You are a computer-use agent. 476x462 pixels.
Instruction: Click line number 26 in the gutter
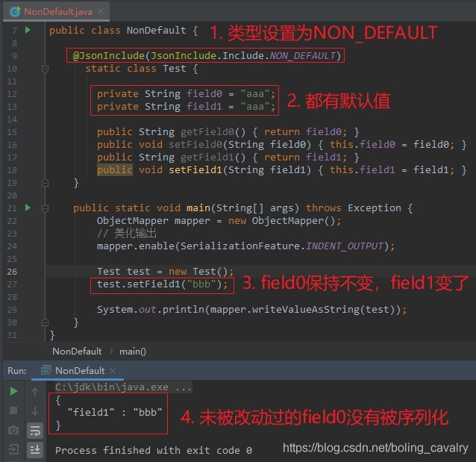point(12,272)
